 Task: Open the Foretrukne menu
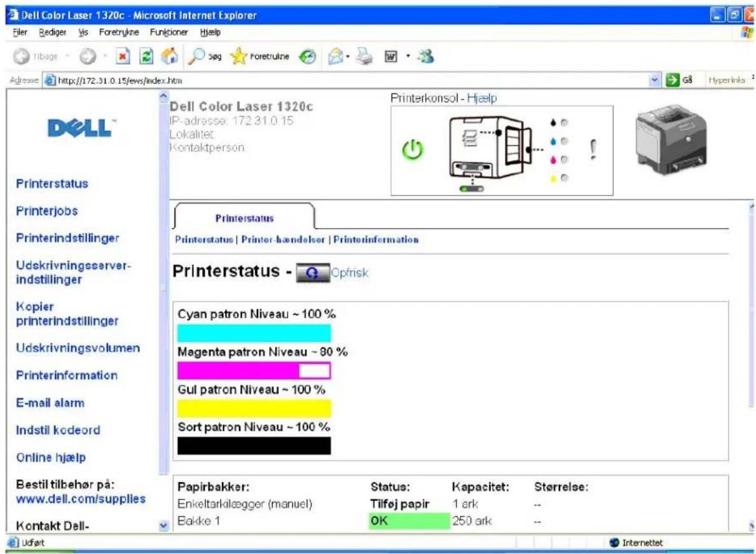[119, 32]
